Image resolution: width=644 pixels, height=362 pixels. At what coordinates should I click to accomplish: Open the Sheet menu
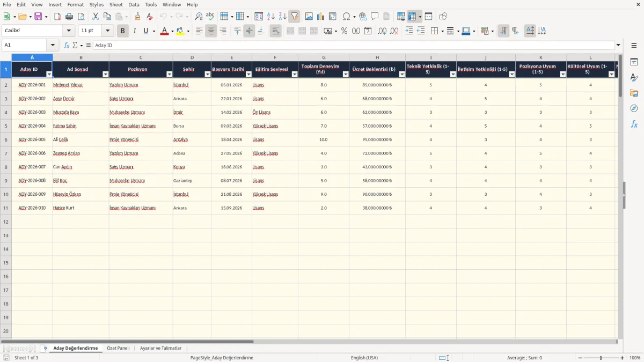[x=116, y=4]
